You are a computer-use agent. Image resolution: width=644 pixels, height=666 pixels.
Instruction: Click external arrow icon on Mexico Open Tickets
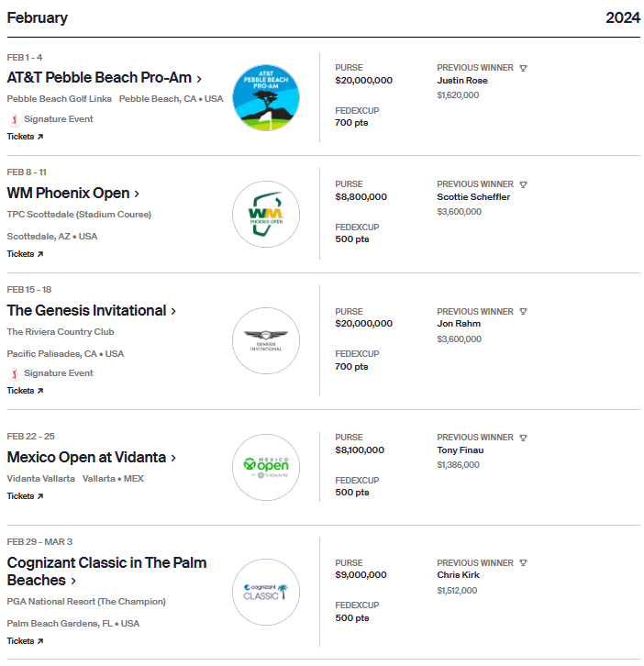(40, 496)
